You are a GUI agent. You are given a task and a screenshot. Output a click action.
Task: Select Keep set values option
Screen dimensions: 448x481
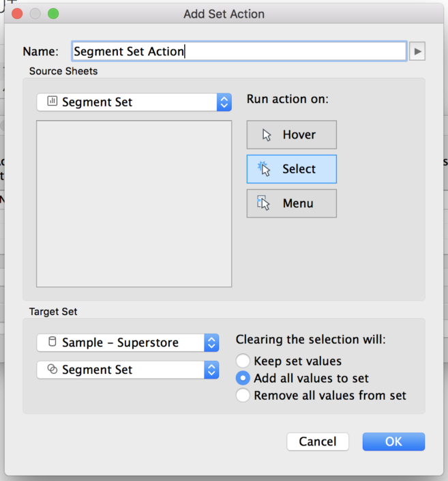click(243, 361)
